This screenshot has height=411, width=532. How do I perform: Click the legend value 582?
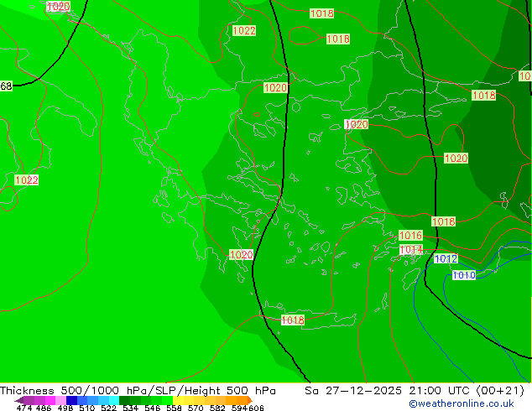217,408
